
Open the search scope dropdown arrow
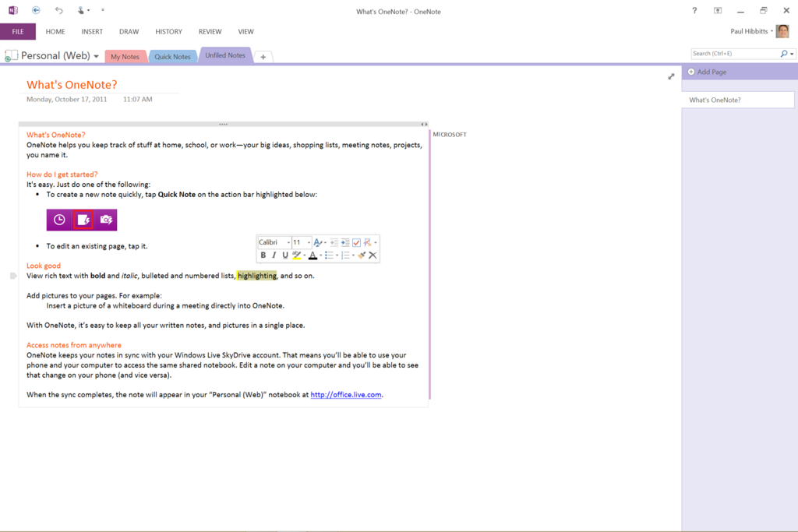(792, 54)
